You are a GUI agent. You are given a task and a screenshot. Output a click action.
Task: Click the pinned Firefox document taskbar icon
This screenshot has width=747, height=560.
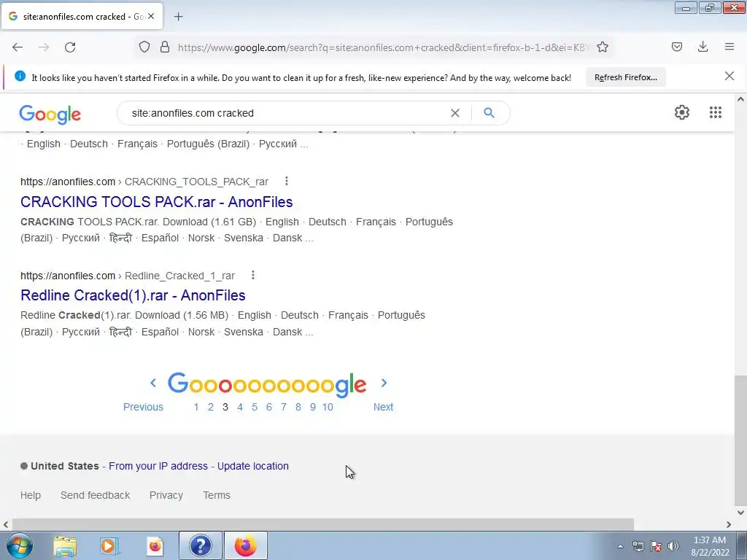(155, 546)
